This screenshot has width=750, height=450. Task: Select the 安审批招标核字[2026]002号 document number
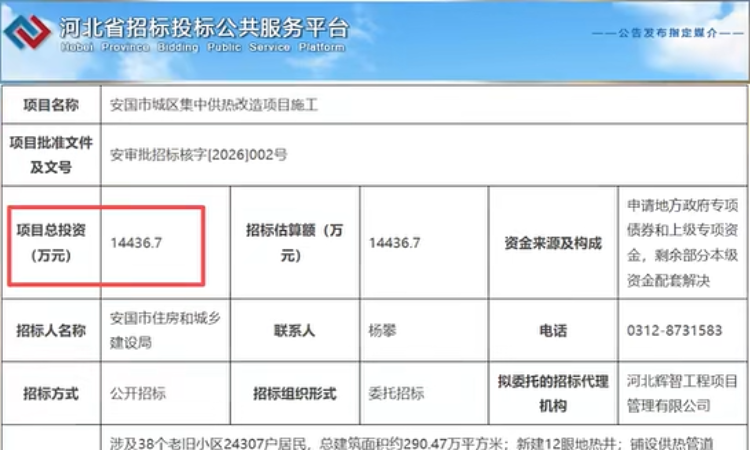[199, 154]
